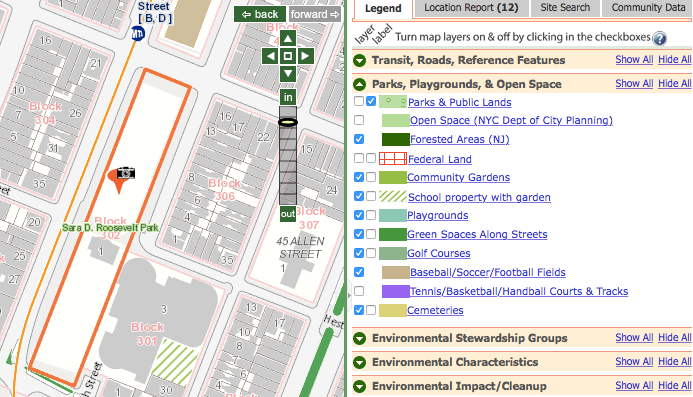Screen dimensions: 693x397
Task: Expand Transit, Roads, Reference Features section
Action: [360, 60]
